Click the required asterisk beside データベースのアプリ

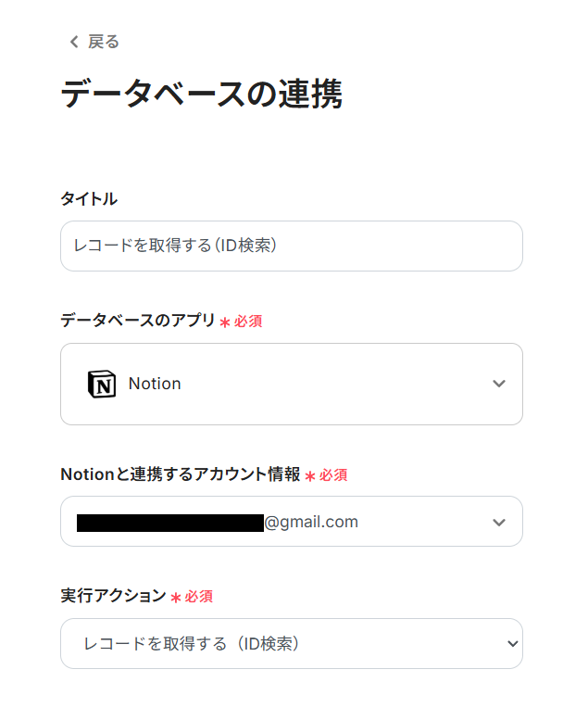224,322
